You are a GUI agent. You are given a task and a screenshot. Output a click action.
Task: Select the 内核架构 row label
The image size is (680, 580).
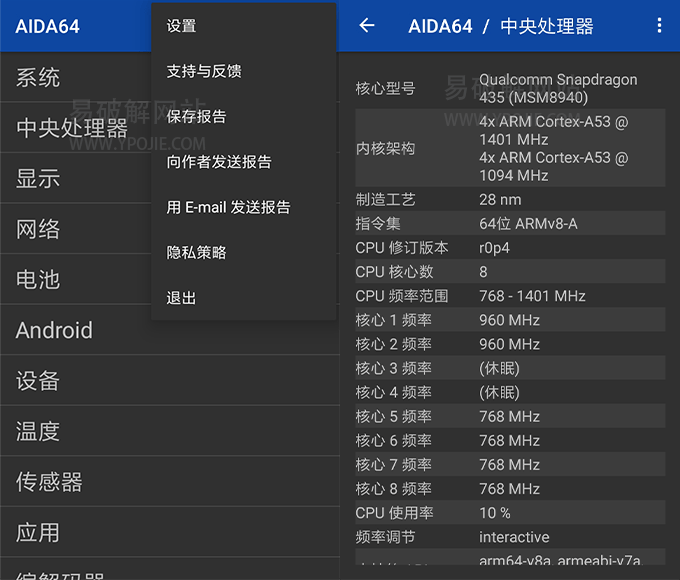pyautogui.click(x=385, y=148)
